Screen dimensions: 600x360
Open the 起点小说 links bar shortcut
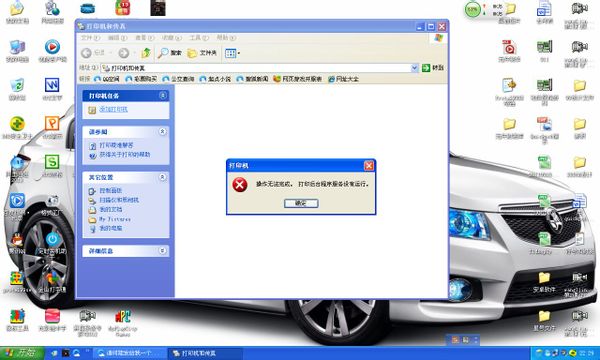click(215, 79)
